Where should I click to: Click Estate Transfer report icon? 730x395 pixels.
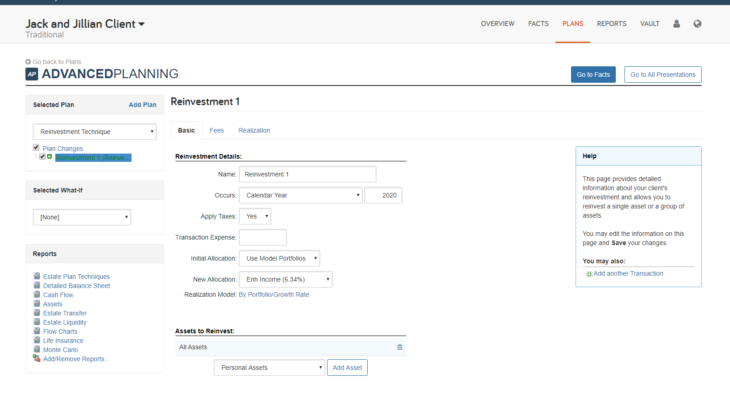(x=37, y=313)
